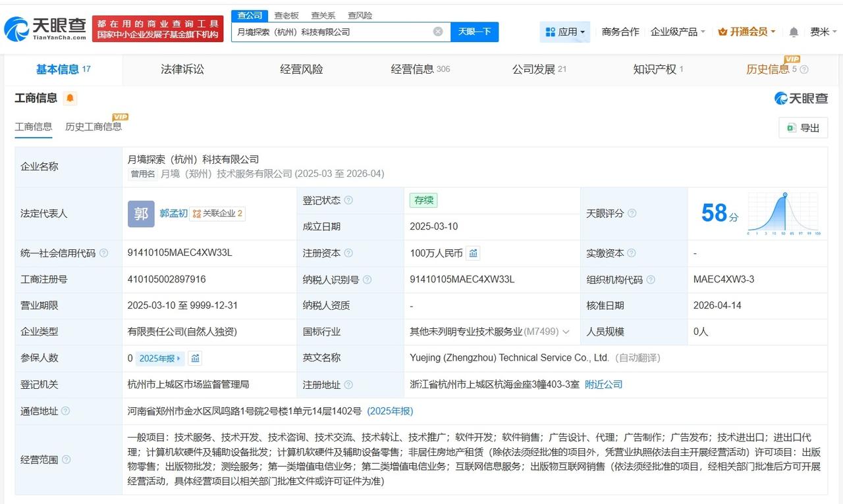843x504 pixels.
Task: Select registration number 410105002897916
Action: pyautogui.click(x=167, y=279)
